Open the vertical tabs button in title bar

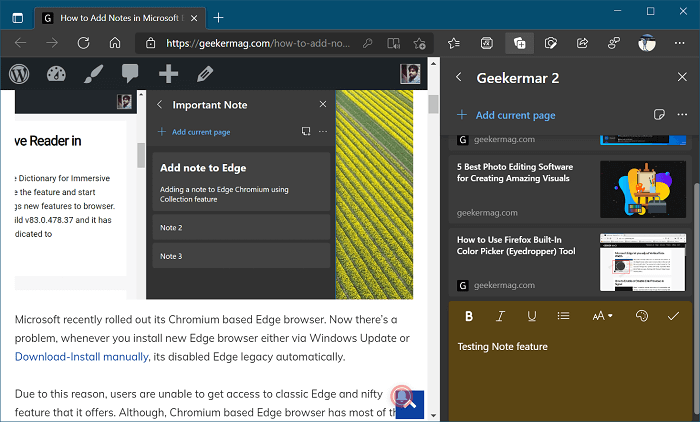point(17,18)
